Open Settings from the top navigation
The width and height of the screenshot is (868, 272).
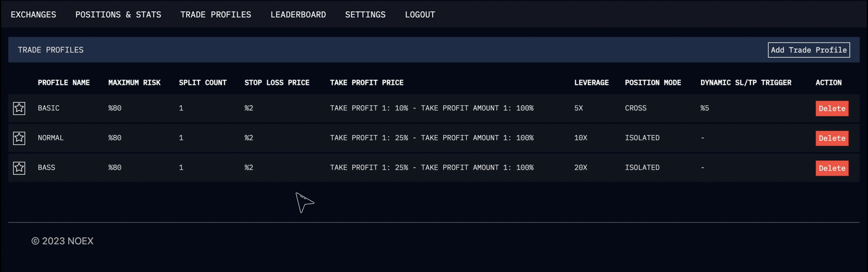click(x=365, y=15)
